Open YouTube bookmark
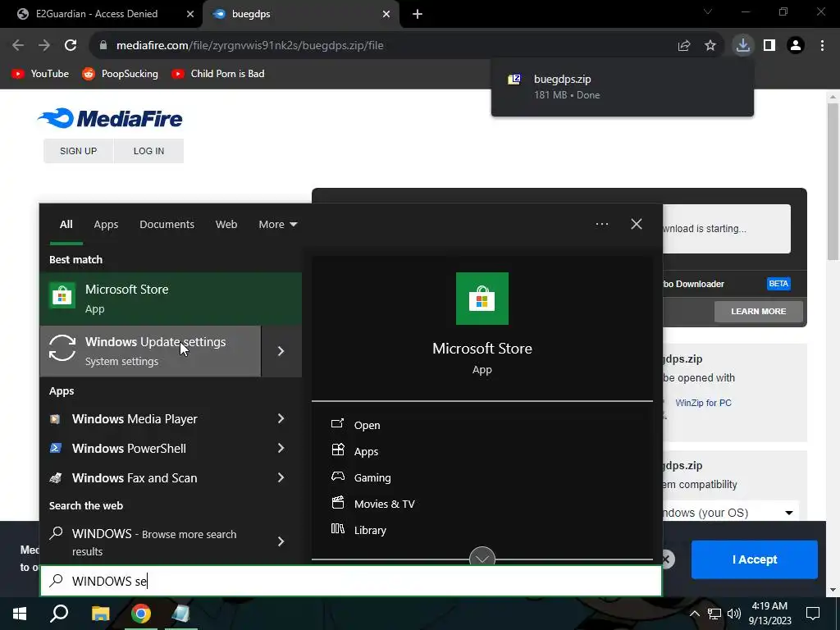This screenshot has height=630, width=840. tap(41, 73)
